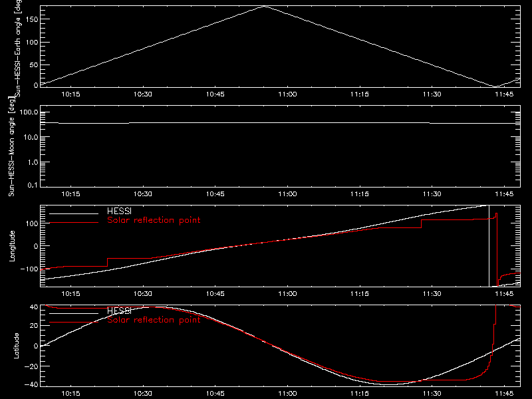Viewport: 532px width, 399px height.
Task: Click 11:00 time label under Earth angle plot
Action: pyautogui.click(x=287, y=94)
